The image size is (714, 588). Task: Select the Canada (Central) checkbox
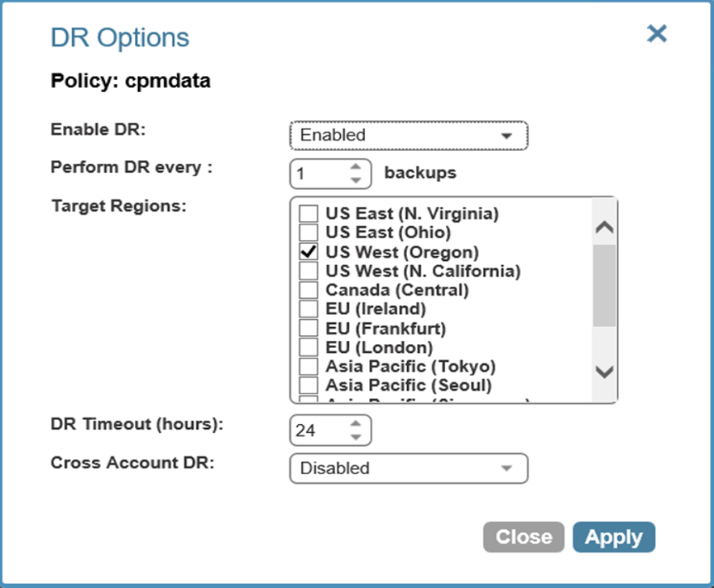click(309, 289)
